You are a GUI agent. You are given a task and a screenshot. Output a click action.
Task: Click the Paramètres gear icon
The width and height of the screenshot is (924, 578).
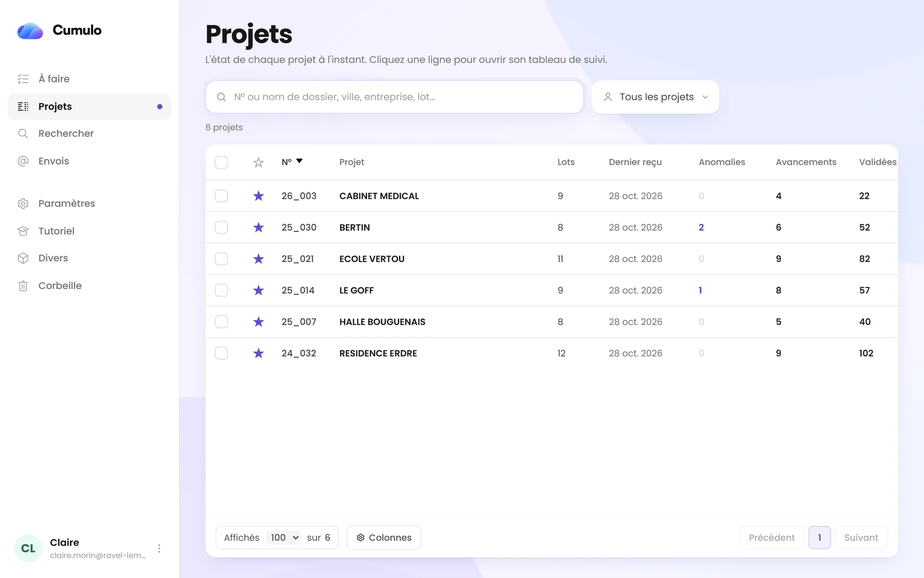pyautogui.click(x=23, y=203)
